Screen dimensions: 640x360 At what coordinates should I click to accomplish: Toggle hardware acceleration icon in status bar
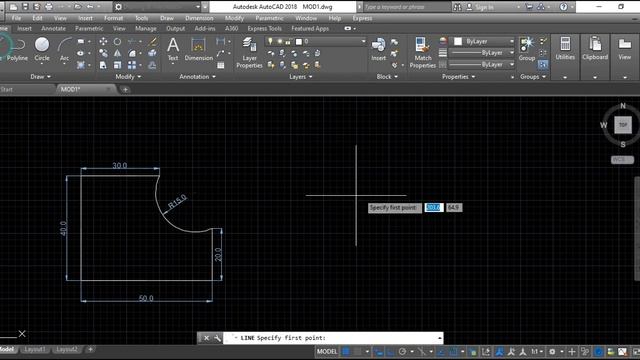598,351
